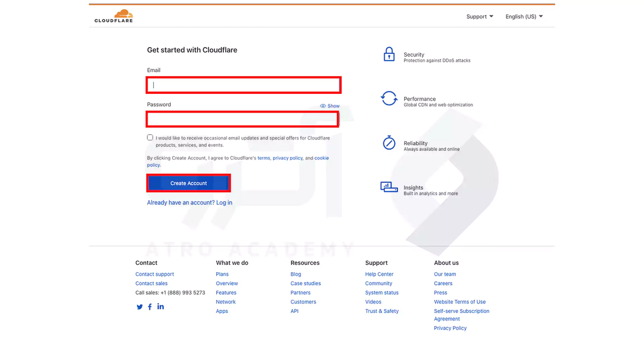Image resolution: width=644 pixels, height=362 pixels.
Task: Go to Contact sales
Action: [x=151, y=284]
